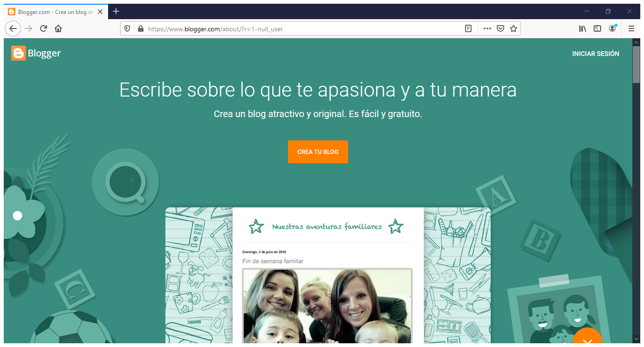
Task: Click INICIAR SESIÓN link
Action: tap(596, 54)
